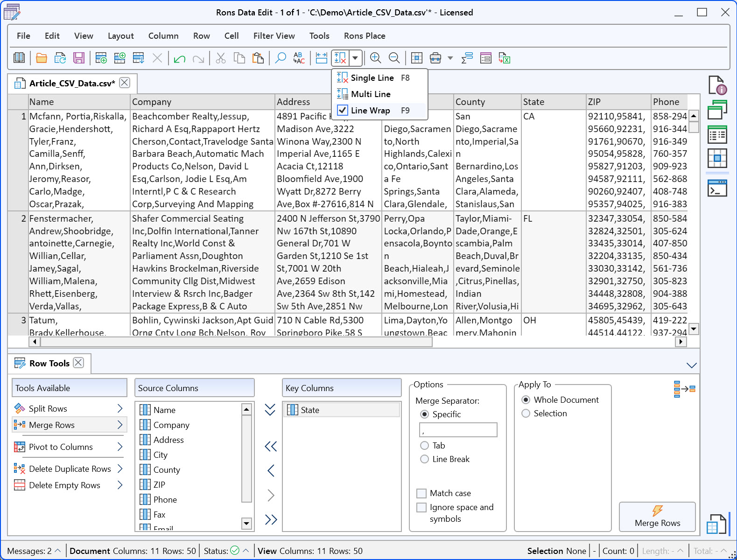The width and height of the screenshot is (737, 560).
Task: Click the Zoom In toolbar icon
Action: point(375,58)
